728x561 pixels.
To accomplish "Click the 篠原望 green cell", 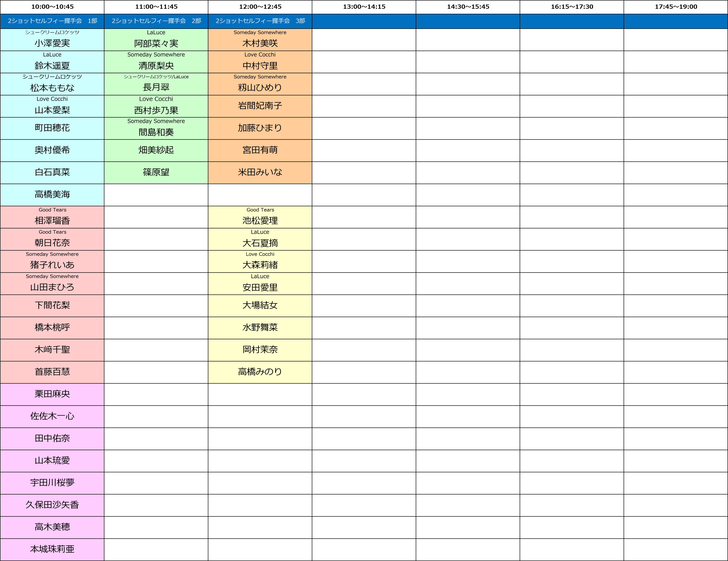I will click(156, 172).
